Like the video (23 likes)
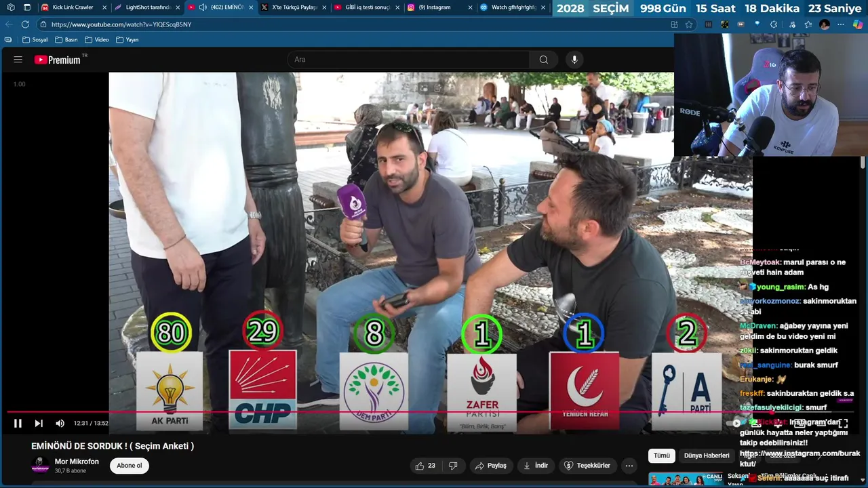The height and width of the screenshot is (488, 868). click(x=425, y=466)
